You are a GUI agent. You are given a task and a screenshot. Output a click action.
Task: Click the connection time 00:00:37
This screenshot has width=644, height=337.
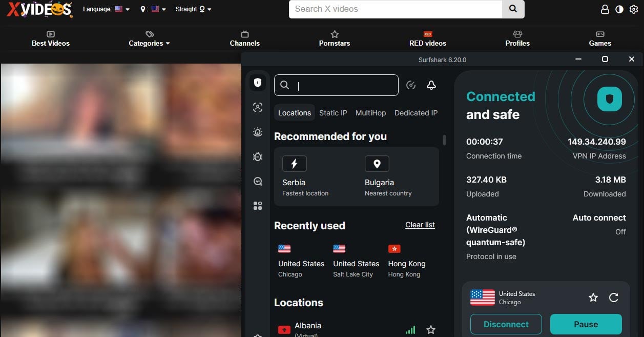tap(484, 142)
